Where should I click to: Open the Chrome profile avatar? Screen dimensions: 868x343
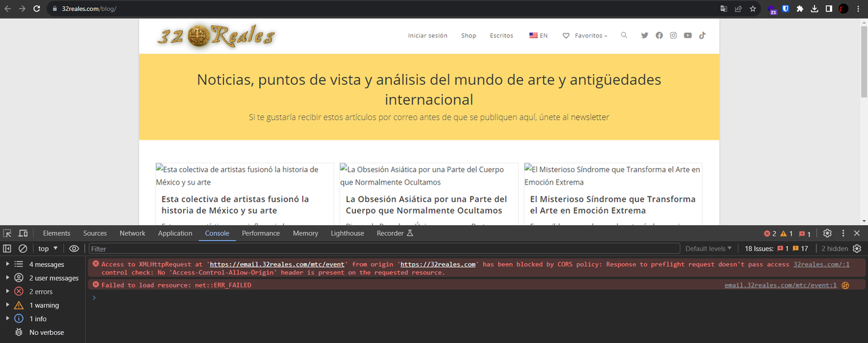point(844,9)
